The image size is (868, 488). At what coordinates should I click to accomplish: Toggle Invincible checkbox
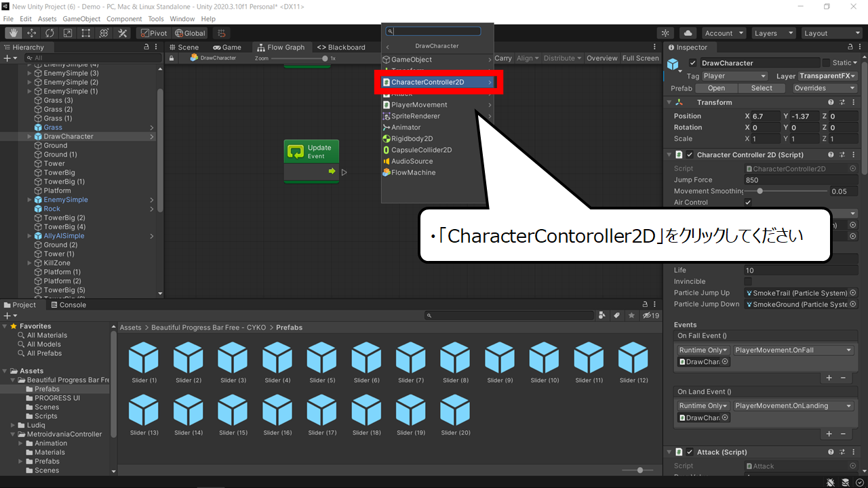pyautogui.click(x=748, y=281)
